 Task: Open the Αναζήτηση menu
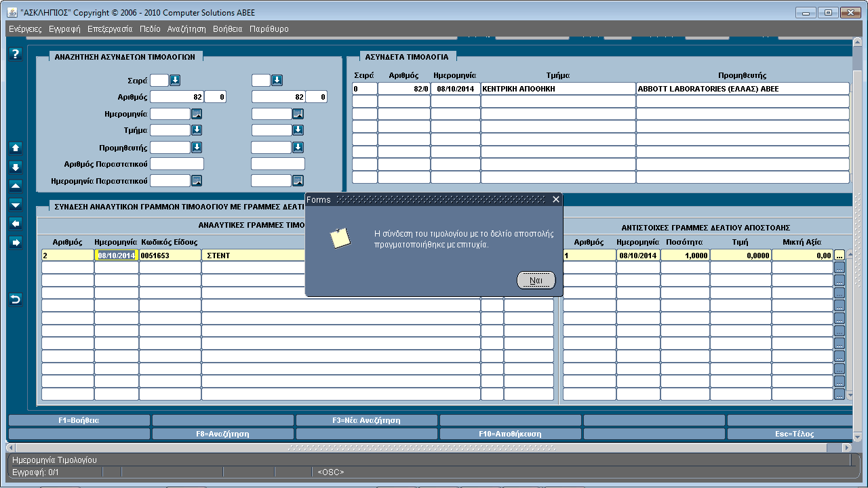[x=186, y=29]
